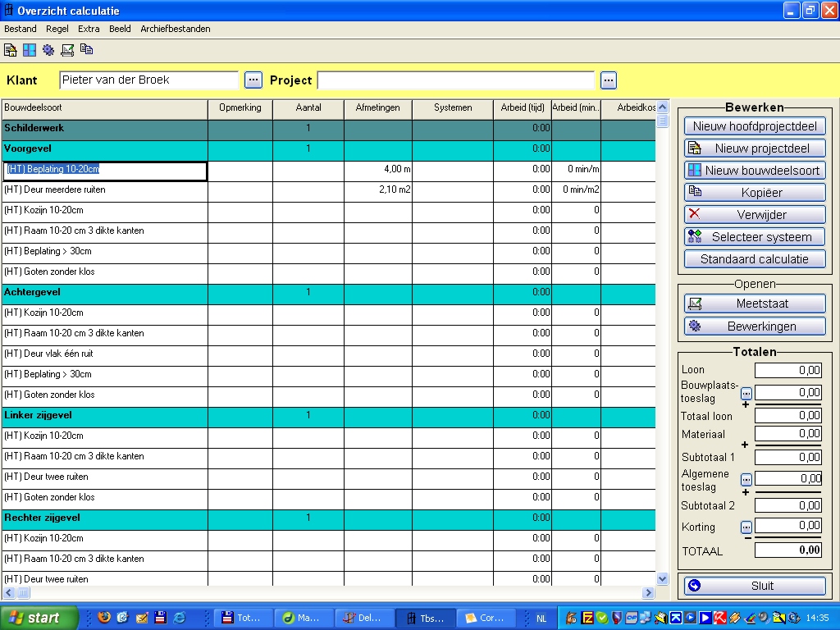Screen dimensions: 840x630
Task: Click the Sluit button
Action: [x=755, y=586]
